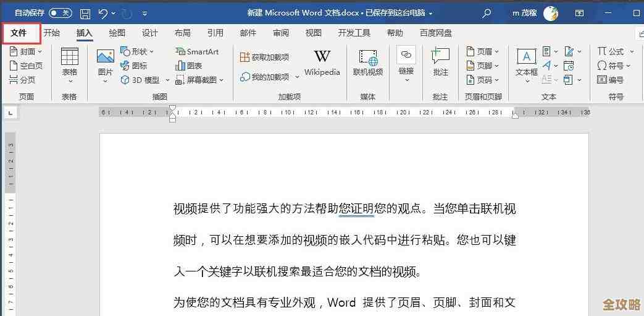
Task: Click the Signature Line pen icon
Action: [x=569, y=51]
